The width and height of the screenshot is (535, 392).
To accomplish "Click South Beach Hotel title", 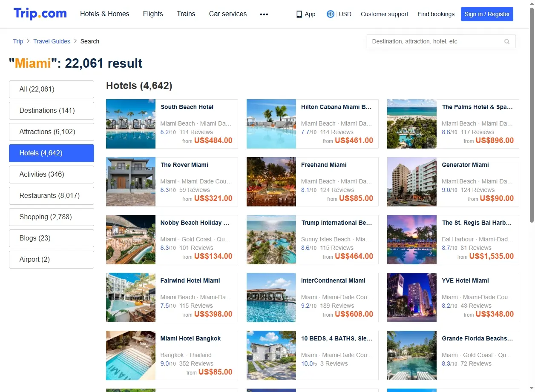I will pos(187,107).
